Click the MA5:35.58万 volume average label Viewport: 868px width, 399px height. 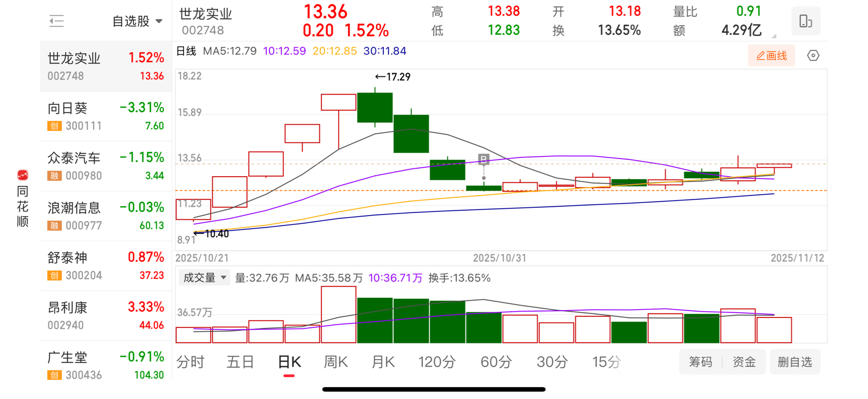pyautogui.click(x=329, y=278)
